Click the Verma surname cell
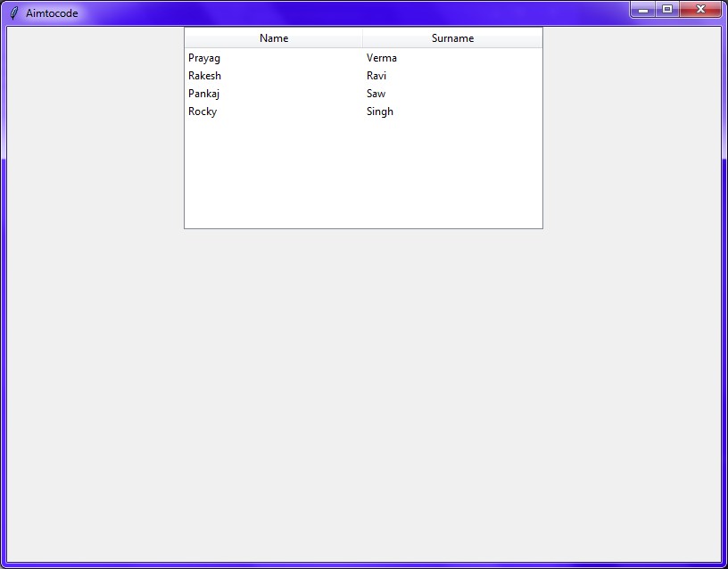Image resolution: width=728 pixels, height=569 pixels. (x=382, y=58)
